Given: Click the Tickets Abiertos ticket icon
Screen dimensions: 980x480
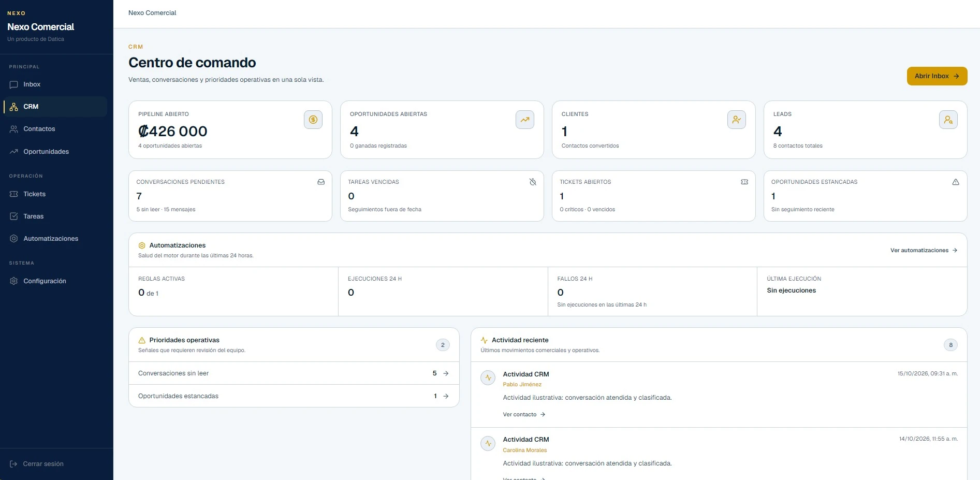Looking at the screenshot, I should pyautogui.click(x=744, y=182).
